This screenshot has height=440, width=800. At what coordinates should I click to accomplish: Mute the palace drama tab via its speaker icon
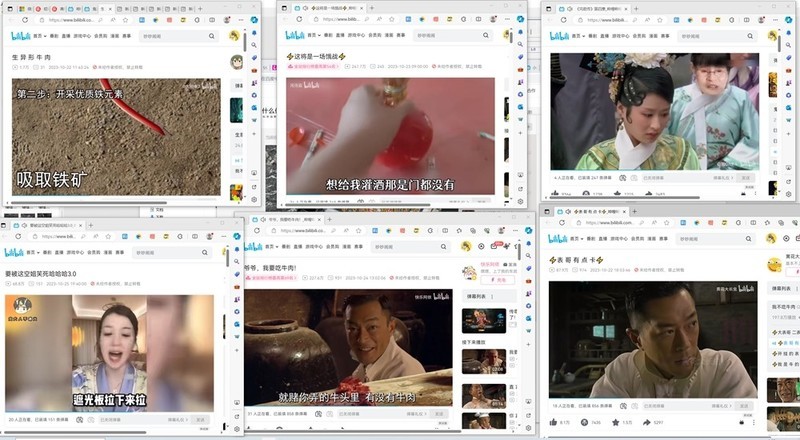tap(570, 9)
